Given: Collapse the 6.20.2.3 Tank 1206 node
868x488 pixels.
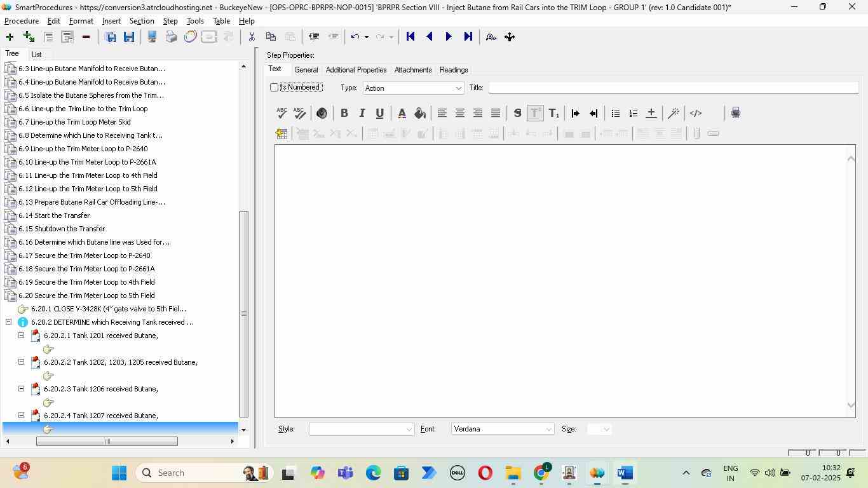Looking at the screenshot, I should click(21, 388).
